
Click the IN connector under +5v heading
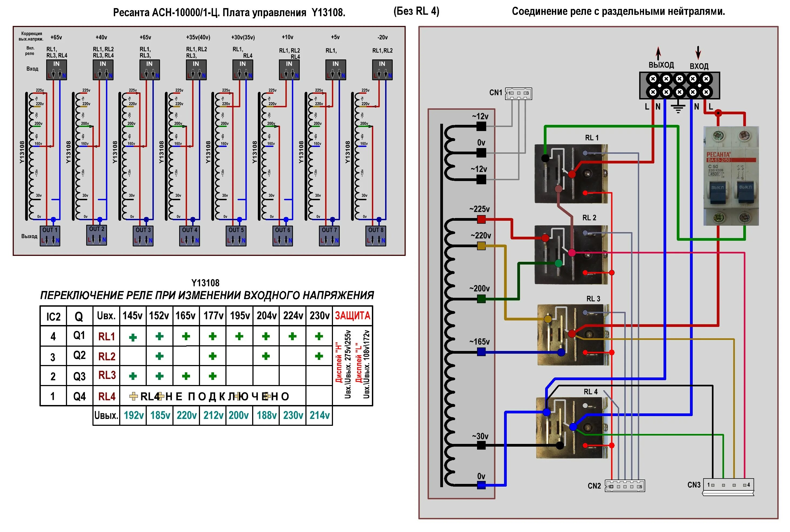coord(335,69)
